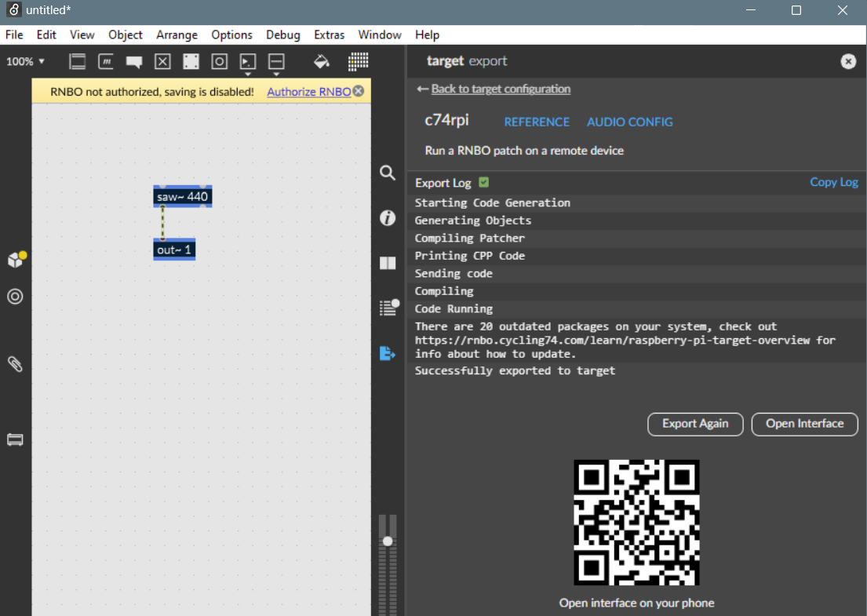Close the target export panel
Screen dimensions: 867x616
(x=848, y=61)
